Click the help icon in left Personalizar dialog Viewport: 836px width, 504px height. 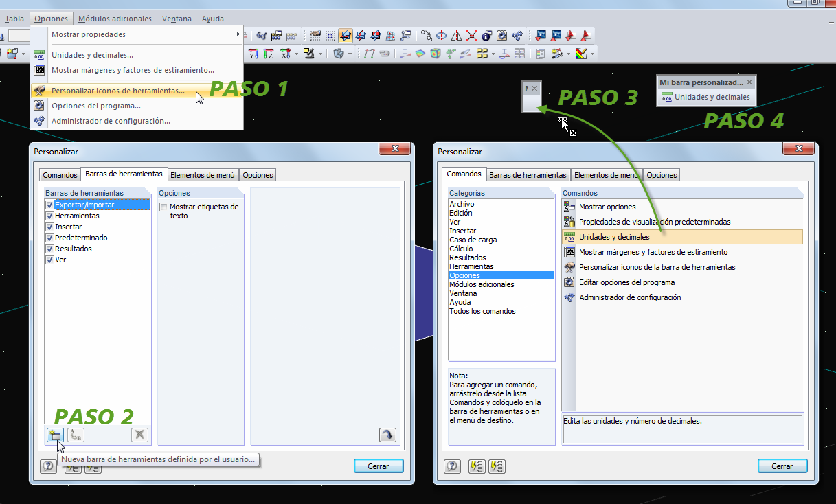[48, 466]
